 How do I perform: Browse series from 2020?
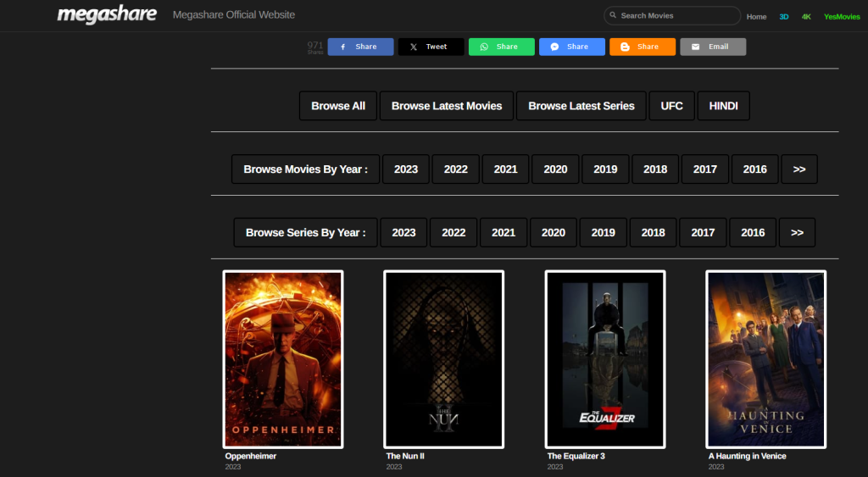tap(553, 232)
